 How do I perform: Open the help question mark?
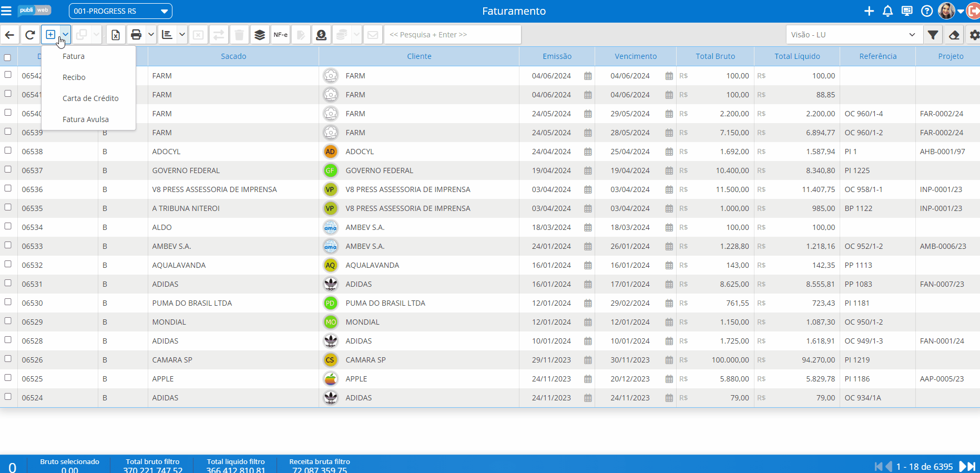(927, 11)
